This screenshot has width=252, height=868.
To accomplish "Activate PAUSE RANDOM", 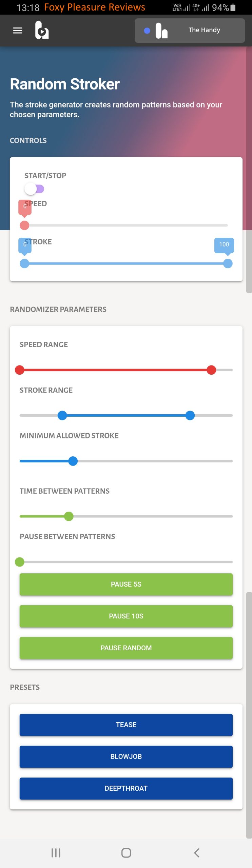I will point(126,648).
